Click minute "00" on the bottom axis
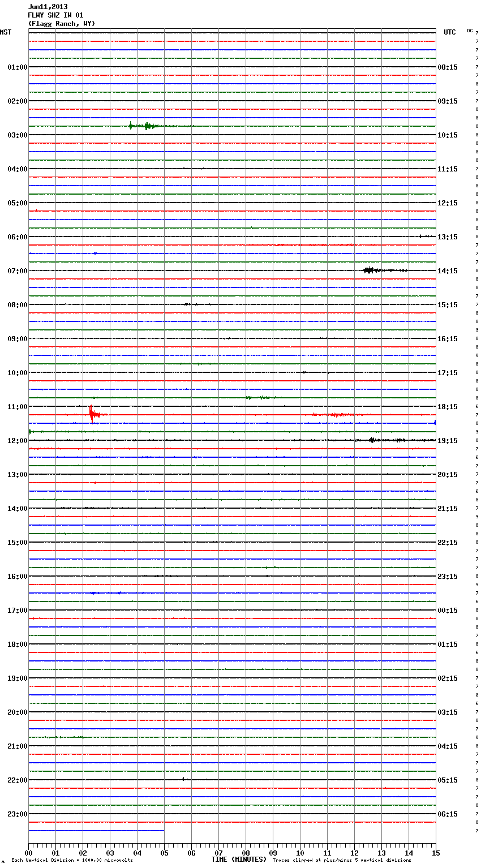This screenshot has height=868, width=481. [28, 853]
